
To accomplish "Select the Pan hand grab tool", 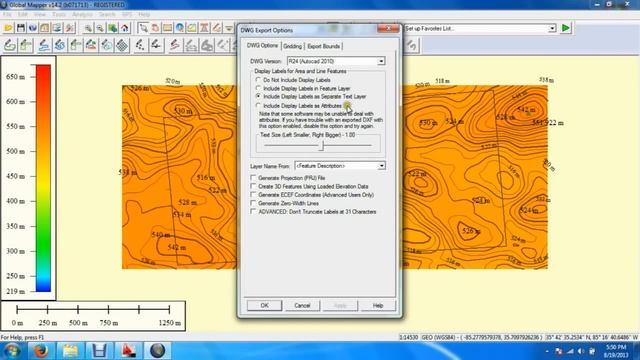I will [155, 28].
